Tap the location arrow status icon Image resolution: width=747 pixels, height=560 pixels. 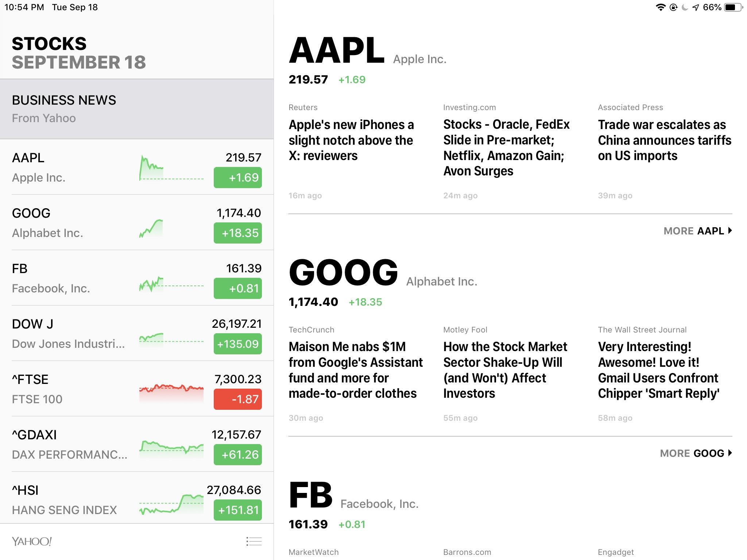click(696, 7)
